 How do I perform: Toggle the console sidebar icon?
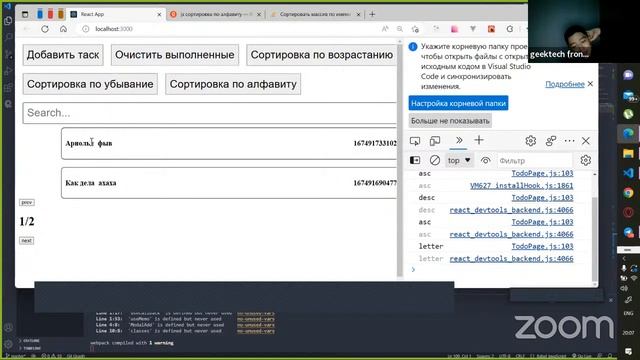coord(415,160)
